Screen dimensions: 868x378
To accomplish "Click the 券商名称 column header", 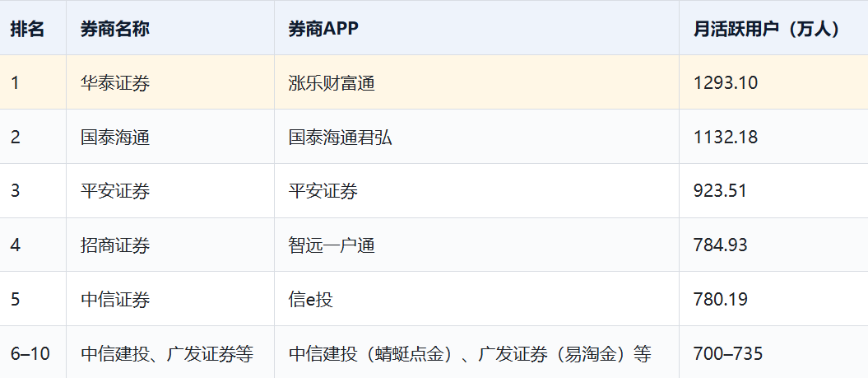I will click(x=170, y=28).
